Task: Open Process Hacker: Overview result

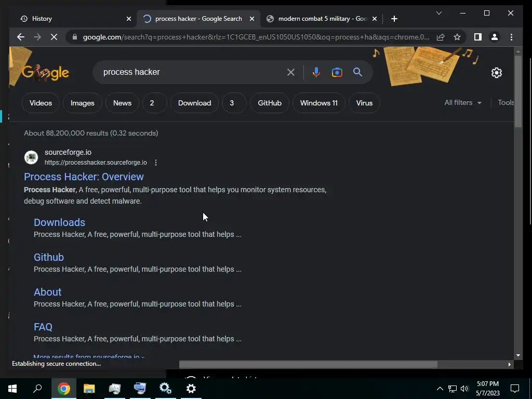Action: pos(84,177)
